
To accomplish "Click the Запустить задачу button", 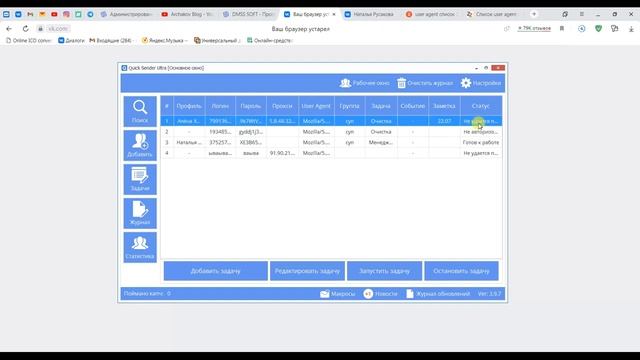I will coord(384,271).
